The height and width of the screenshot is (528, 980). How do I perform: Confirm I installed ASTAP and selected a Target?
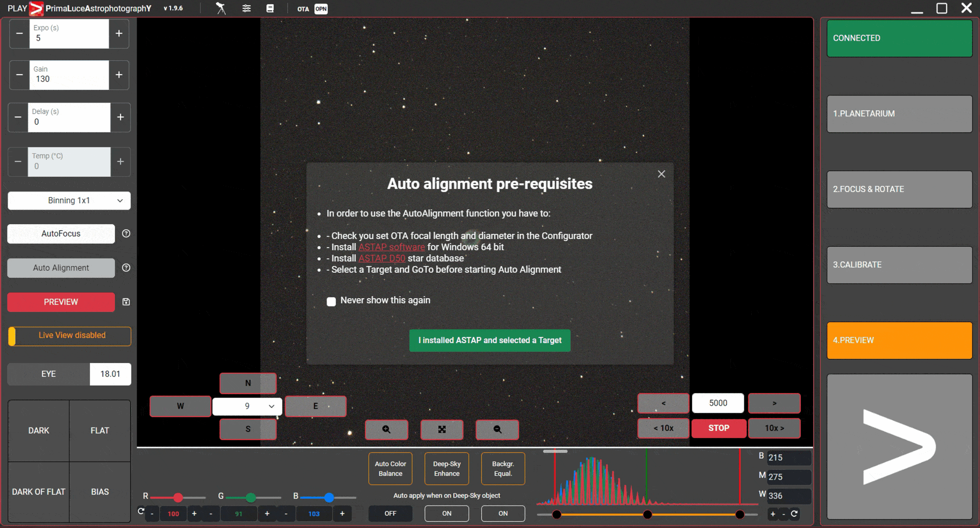click(490, 341)
